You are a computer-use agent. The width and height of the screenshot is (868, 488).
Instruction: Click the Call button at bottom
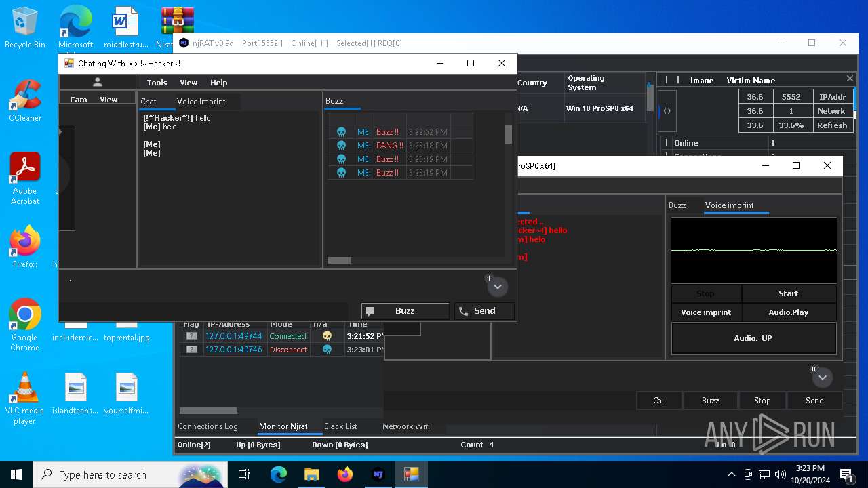point(659,401)
